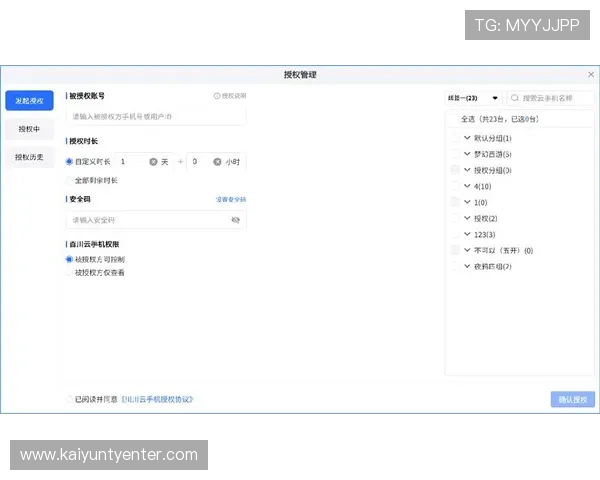Image resolution: width=600 pixels, height=480 pixels.
Task: Click the 授权说明 text link
Action: coord(234,96)
